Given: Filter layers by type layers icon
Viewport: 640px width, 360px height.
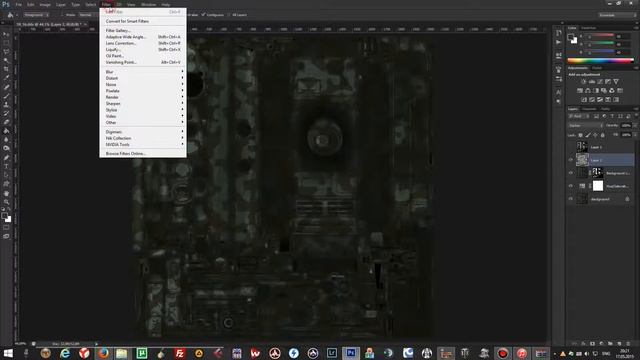Looking at the screenshot, I should [612, 116].
